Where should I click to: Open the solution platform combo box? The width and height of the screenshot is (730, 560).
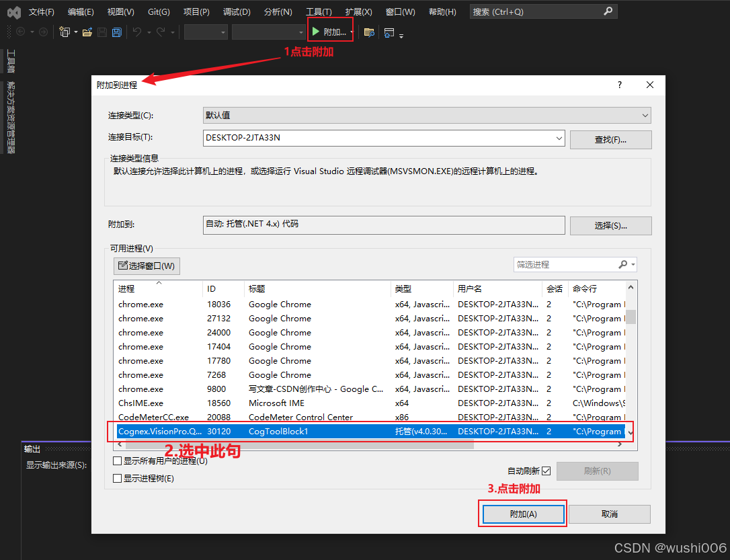pyautogui.click(x=268, y=32)
